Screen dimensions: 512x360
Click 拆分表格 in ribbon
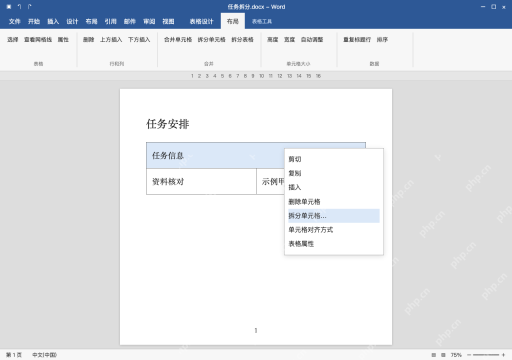pyautogui.click(x=242, y=40)
